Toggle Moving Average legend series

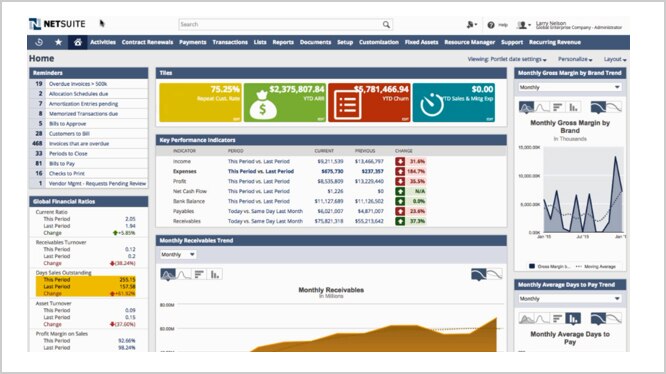595,266
